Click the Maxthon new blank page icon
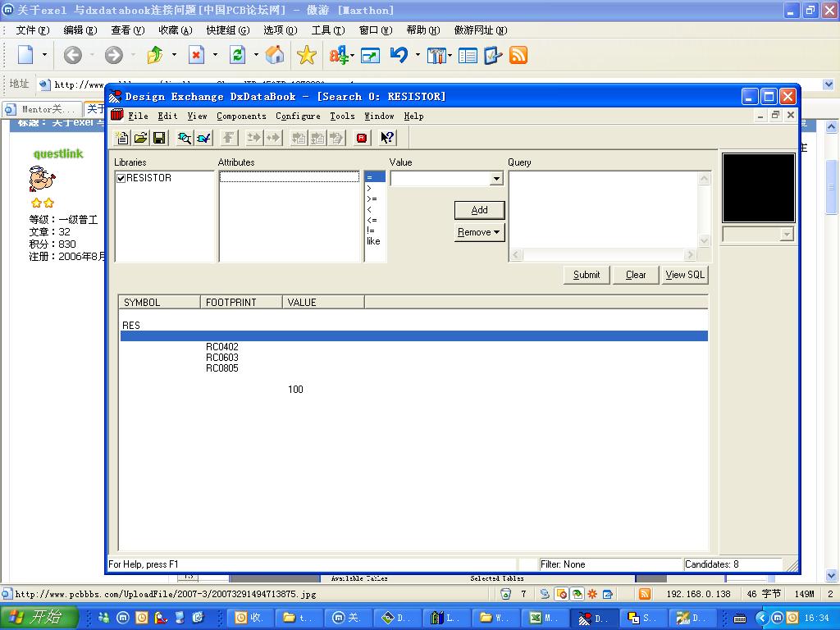Viewport: 840px width, 630px height. point(25,55)
